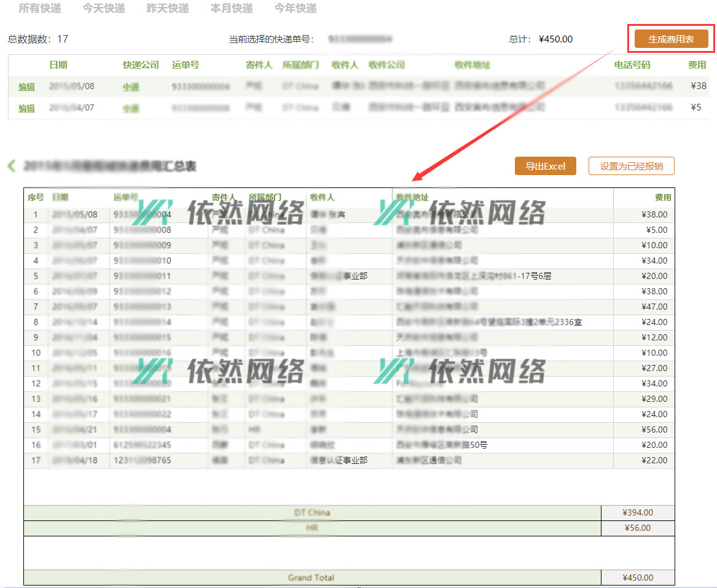Open the 申通 link in the first row
This screenshot has height=588, width=717.
click(131, 87)
